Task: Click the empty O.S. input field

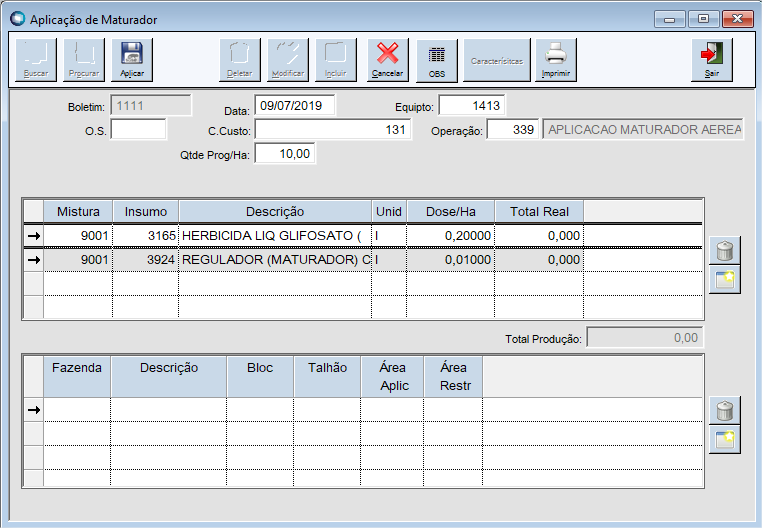Action: click(139, 129)
